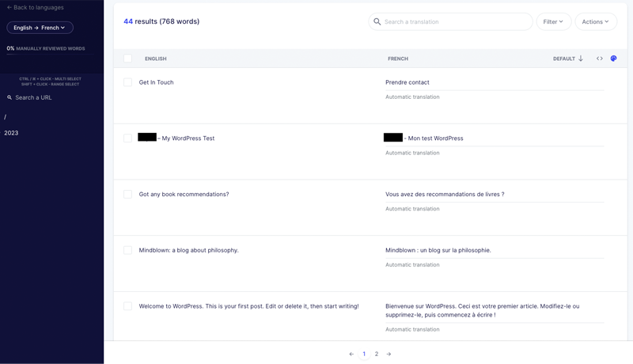Open page 2 of results
633x364 pixels.
coord(377,354)
